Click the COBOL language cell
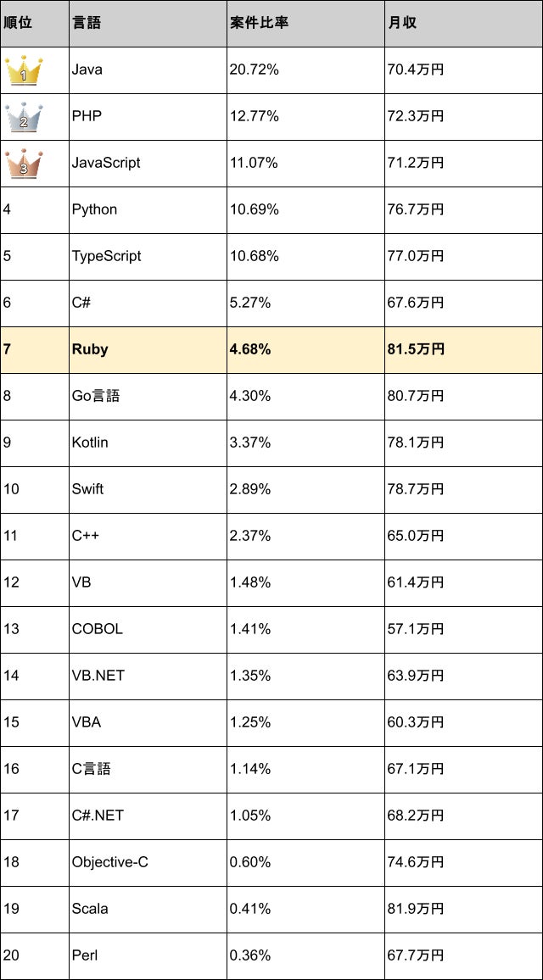This screenshot has height=980, width=543. coord(98,629)
